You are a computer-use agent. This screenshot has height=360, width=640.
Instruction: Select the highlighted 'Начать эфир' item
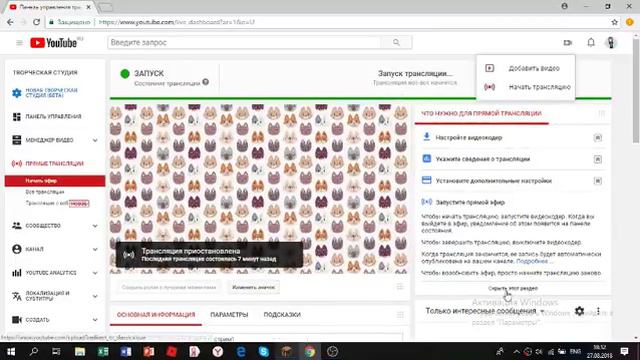(x=55, y=181)
